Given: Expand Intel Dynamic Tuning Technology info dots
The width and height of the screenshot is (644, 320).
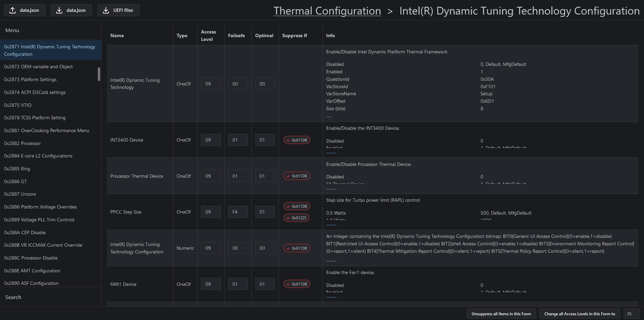Looking at the screenshot, I should click(x=329, y=117).
